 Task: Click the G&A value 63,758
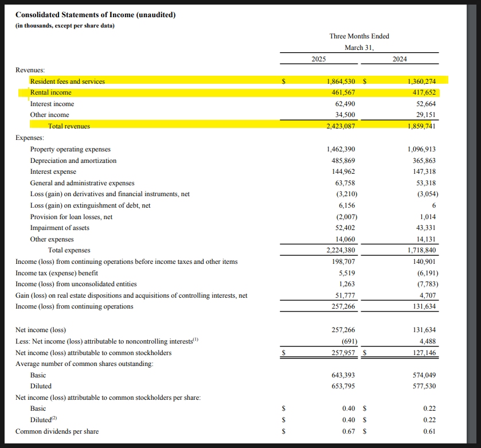(345, 183)
